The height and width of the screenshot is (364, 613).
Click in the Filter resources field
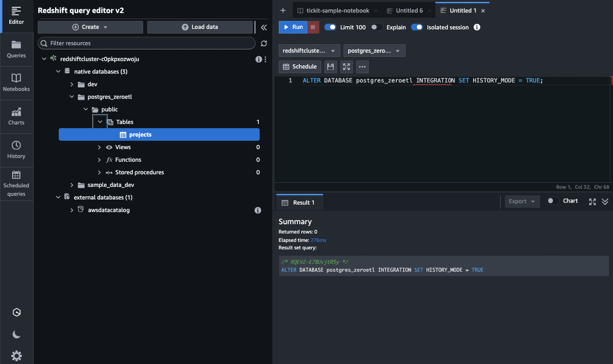[x=146, y=43]
